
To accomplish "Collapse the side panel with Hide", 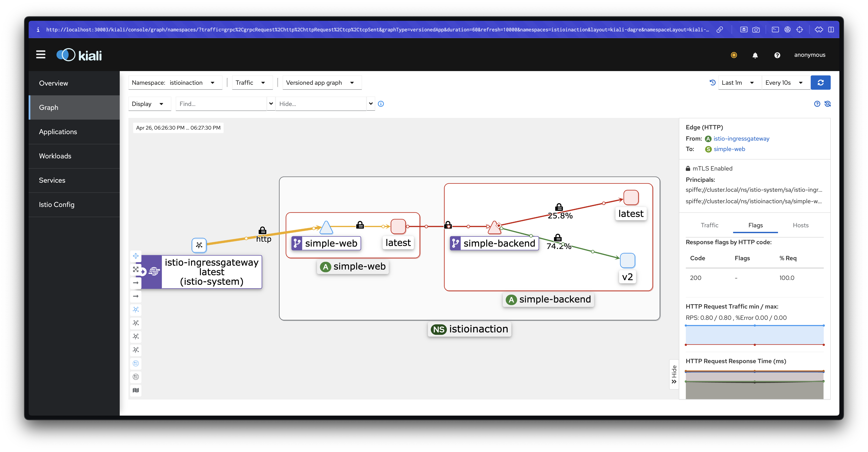I will (x=674, y=374).
